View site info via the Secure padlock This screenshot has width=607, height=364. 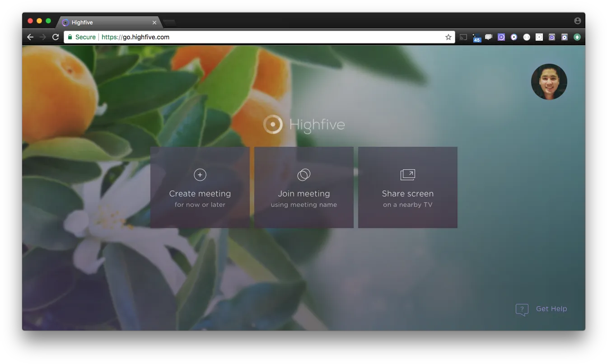[x=82, y=37]
